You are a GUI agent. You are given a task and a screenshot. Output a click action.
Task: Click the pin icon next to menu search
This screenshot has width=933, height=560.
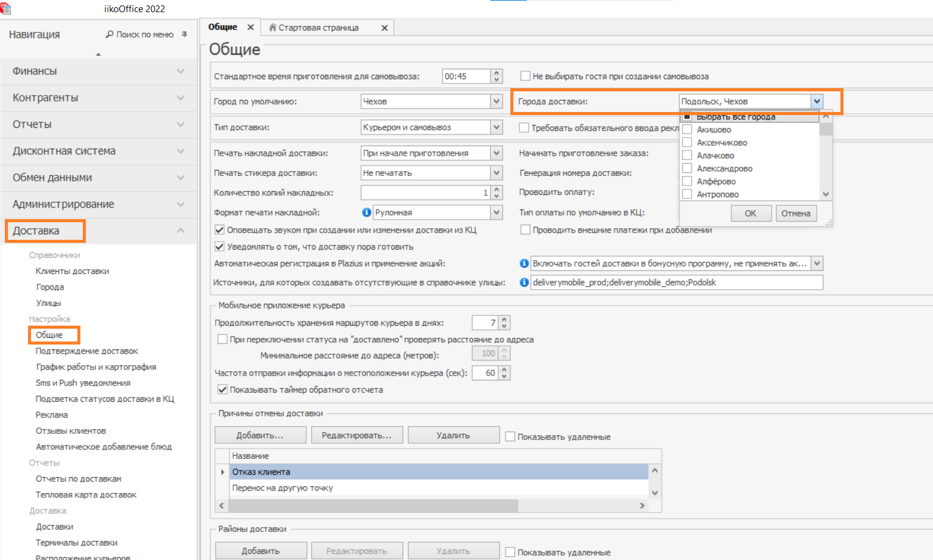(185, 35)
